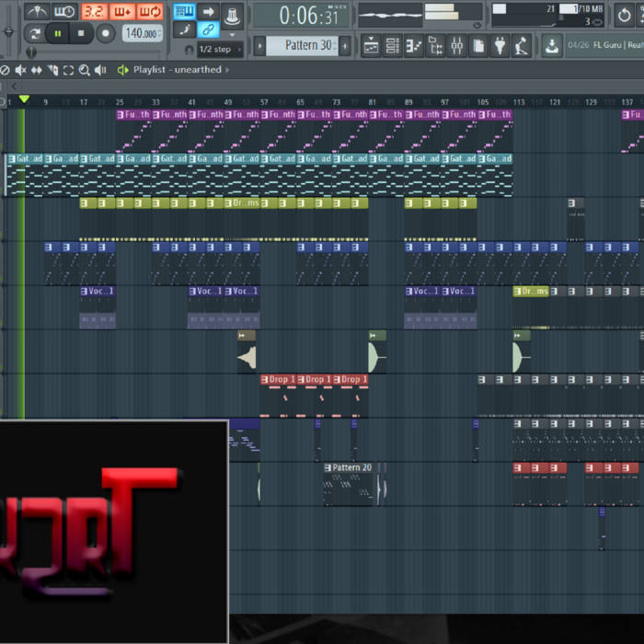Open the Channel rack icon
This screenshot has height=644, width=644.
(x=392, y=45)
